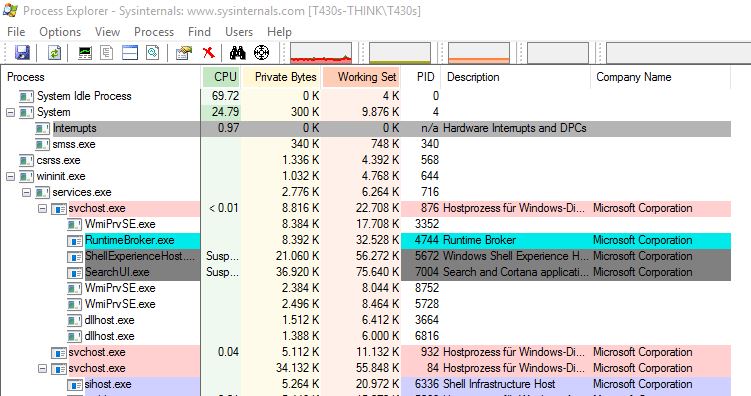Click the red CPU usage mini graph
Image resolution: width=751 pixels, height=396 pixels.
(321, 53)
